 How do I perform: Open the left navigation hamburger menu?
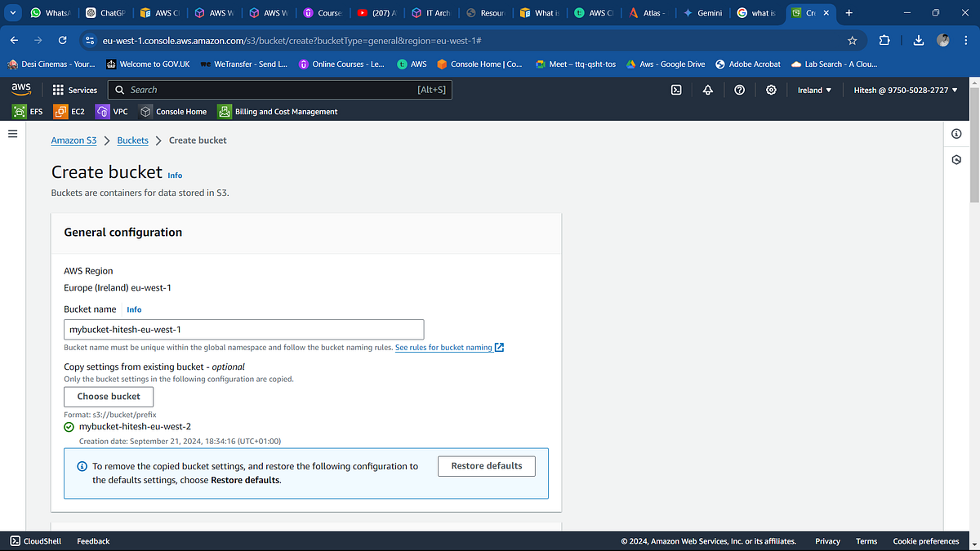[x=12, y=133]
